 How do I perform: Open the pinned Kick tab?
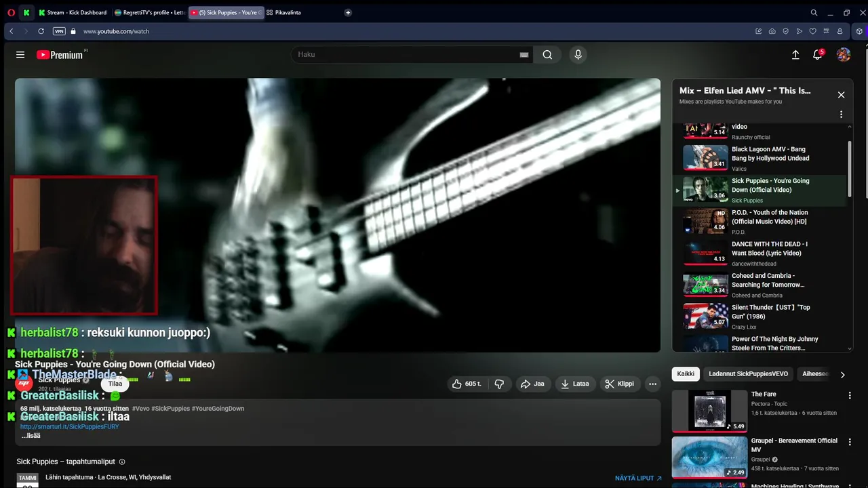point(26,12)
